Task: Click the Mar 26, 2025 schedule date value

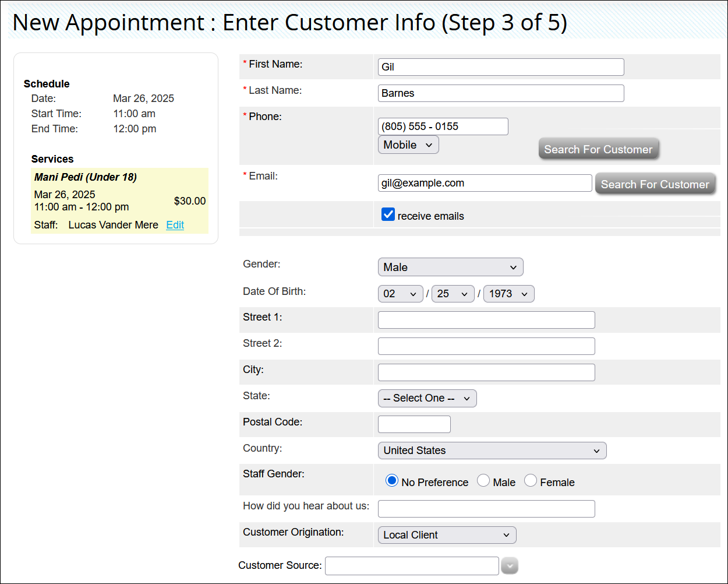Action: pyautogui.click(x=143, y=98)
